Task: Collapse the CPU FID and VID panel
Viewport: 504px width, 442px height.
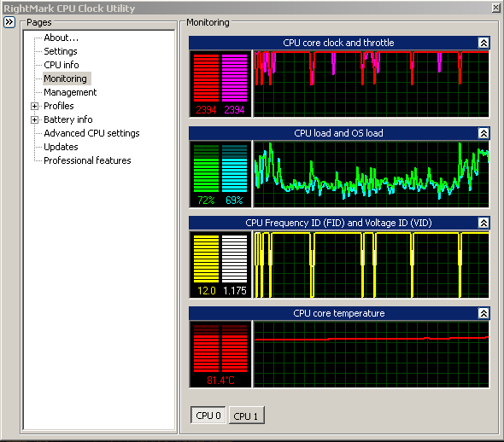Action: [483, 223]
